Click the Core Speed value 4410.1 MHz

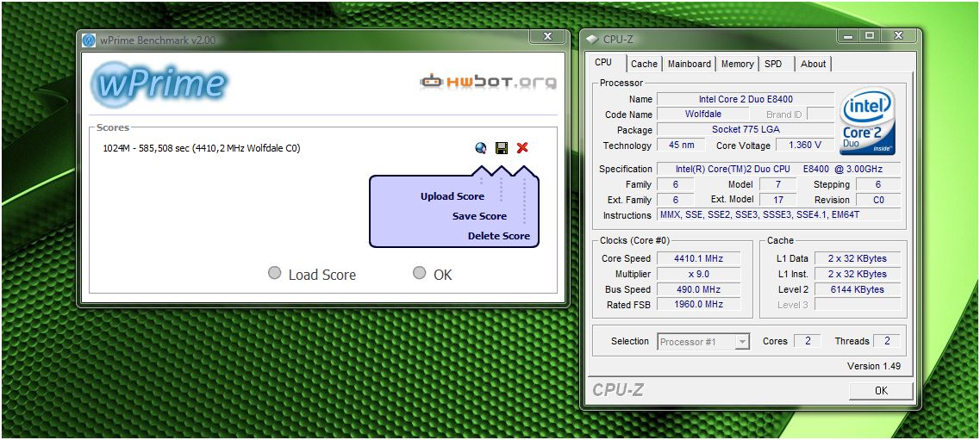point(699,258)
